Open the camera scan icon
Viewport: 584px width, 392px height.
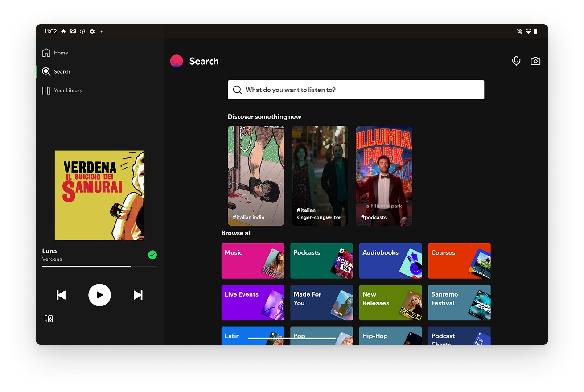535,61
